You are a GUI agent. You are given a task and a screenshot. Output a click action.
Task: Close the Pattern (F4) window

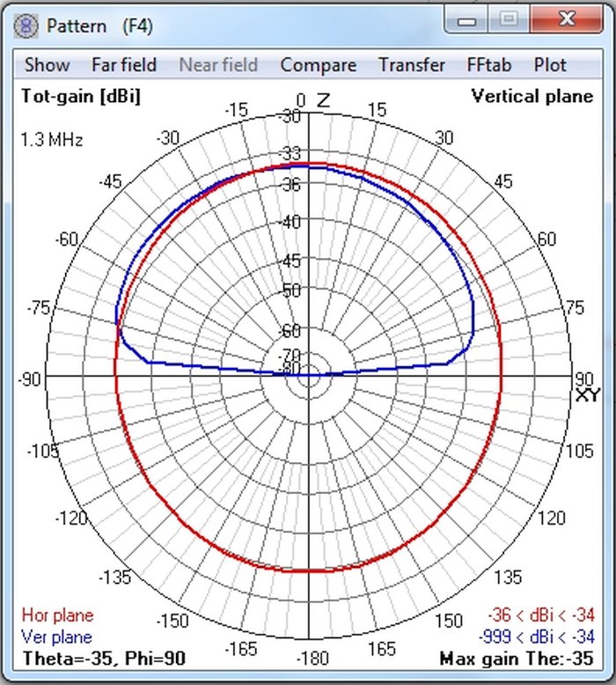point(567,19)
